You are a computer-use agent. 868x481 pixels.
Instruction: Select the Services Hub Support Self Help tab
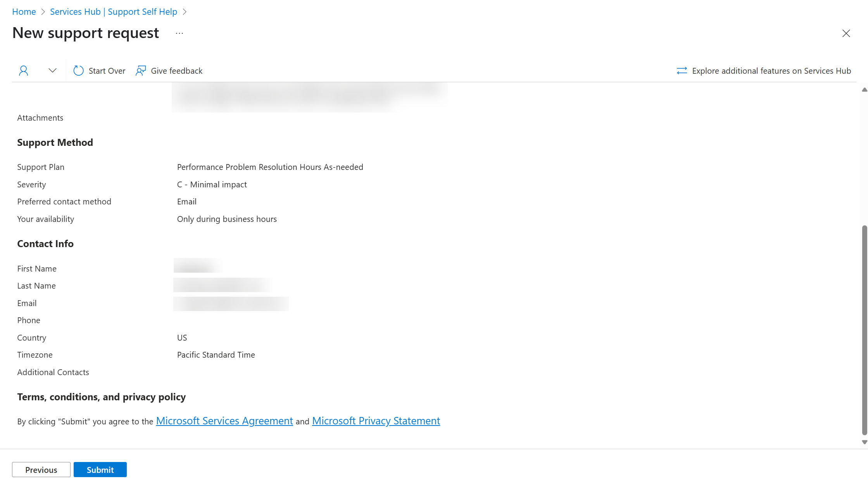tap(113, 10)
